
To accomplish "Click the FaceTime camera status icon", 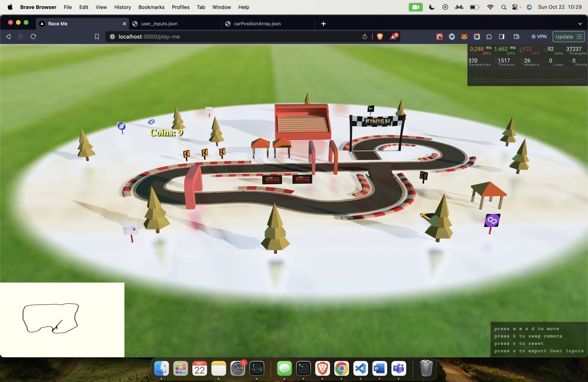I will (x=415, y=7).
